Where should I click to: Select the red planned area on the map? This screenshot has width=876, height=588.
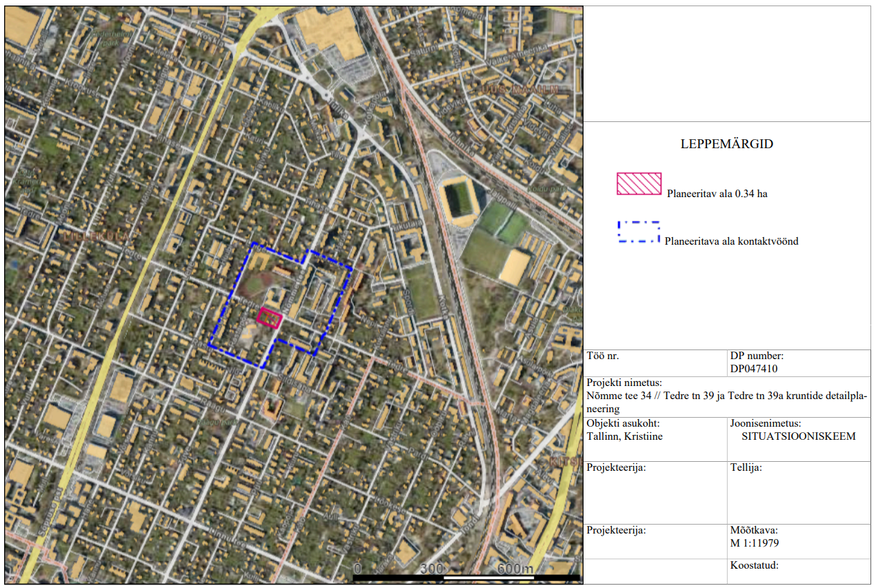click(x=270, y=318)
